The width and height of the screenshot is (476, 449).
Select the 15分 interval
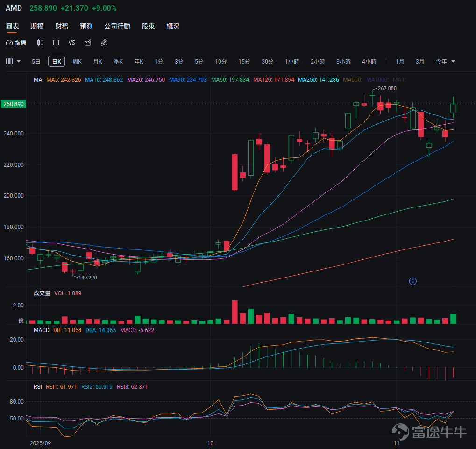tap(244, 62)
